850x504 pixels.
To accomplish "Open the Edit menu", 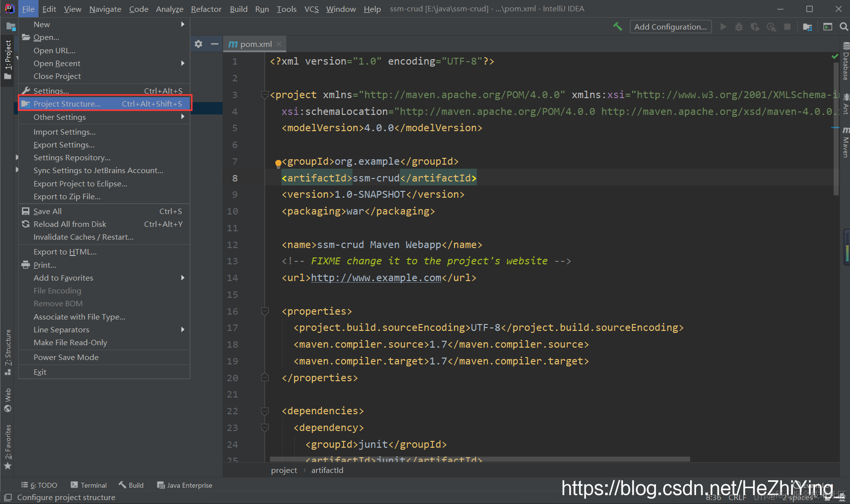I will 49,9.
